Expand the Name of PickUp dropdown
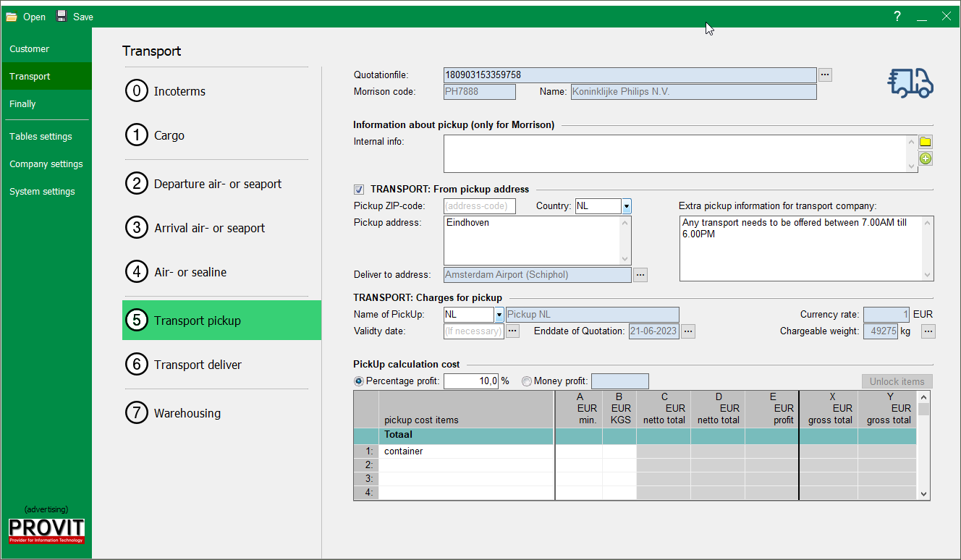 (x=499, y=315)
